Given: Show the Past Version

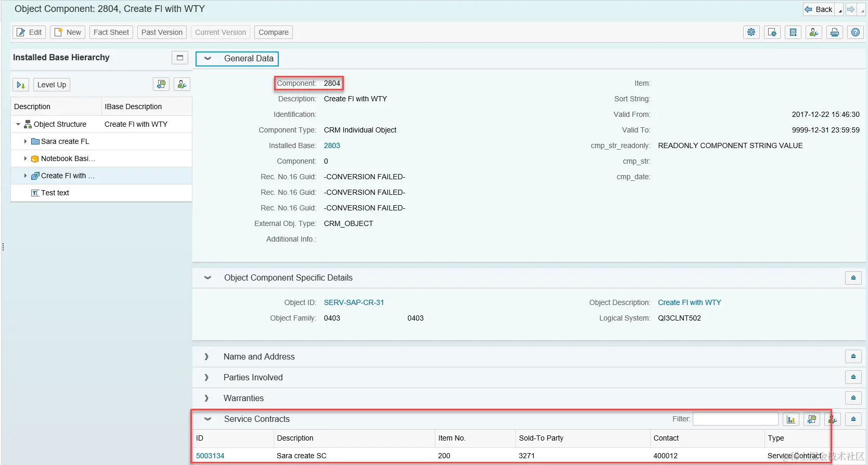Looking at the screenshot, I should coord(162,32).
